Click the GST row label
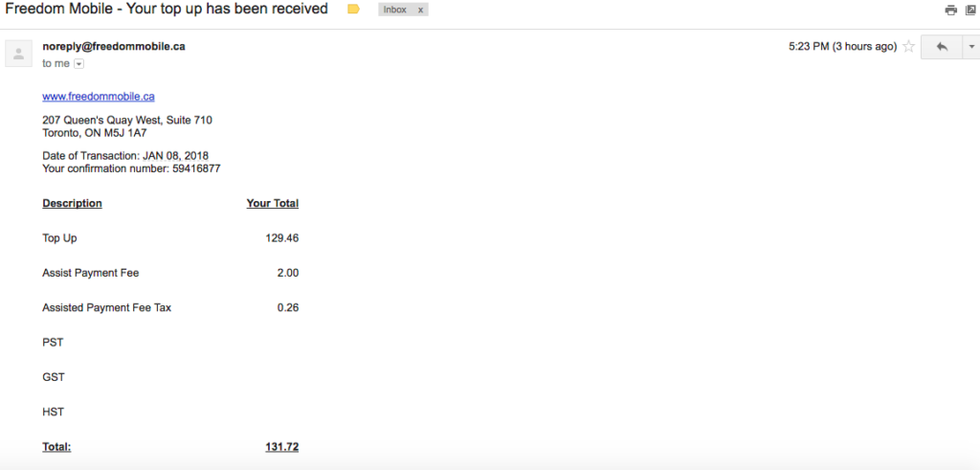The image size is (980, 470). [54, 377]
